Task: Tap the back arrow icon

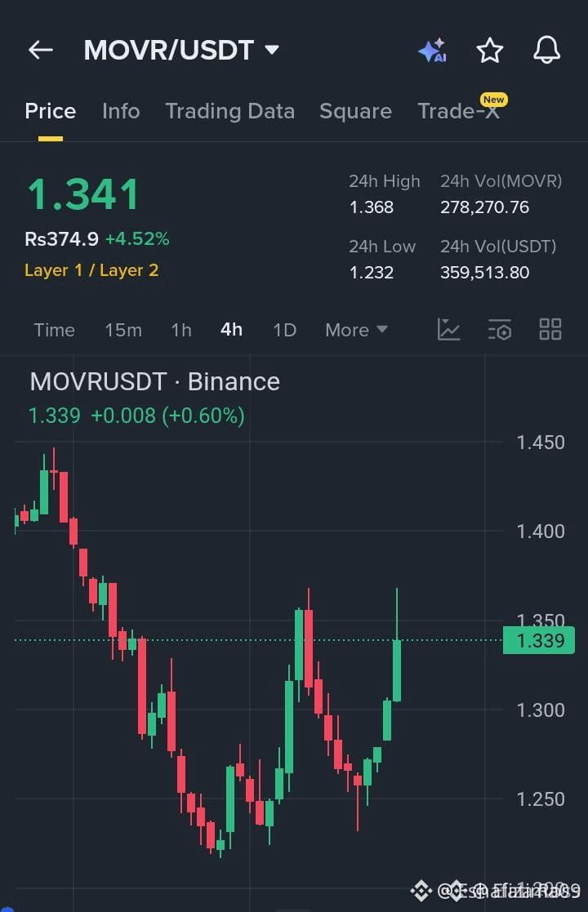Action: tap(41, 50)
